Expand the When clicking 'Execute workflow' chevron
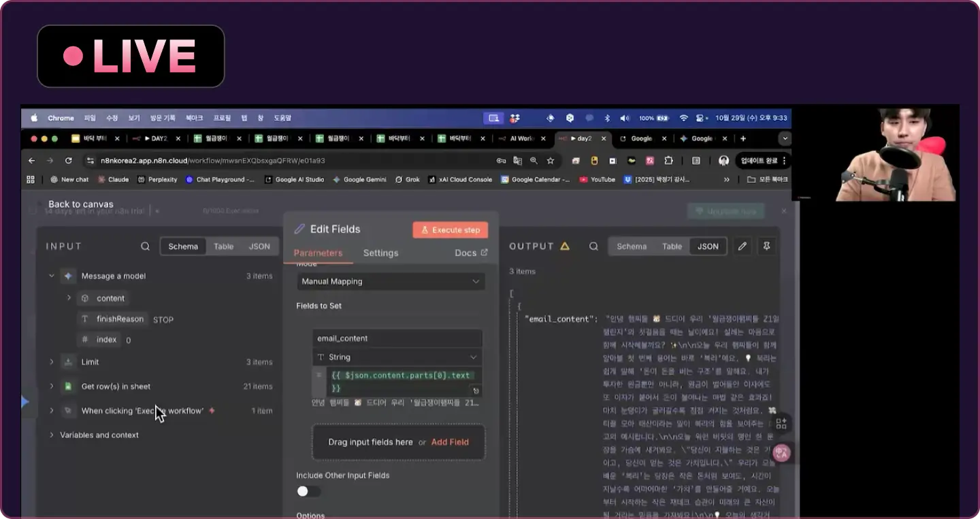This screenshot has height=519, width=980. pos(51,411)
